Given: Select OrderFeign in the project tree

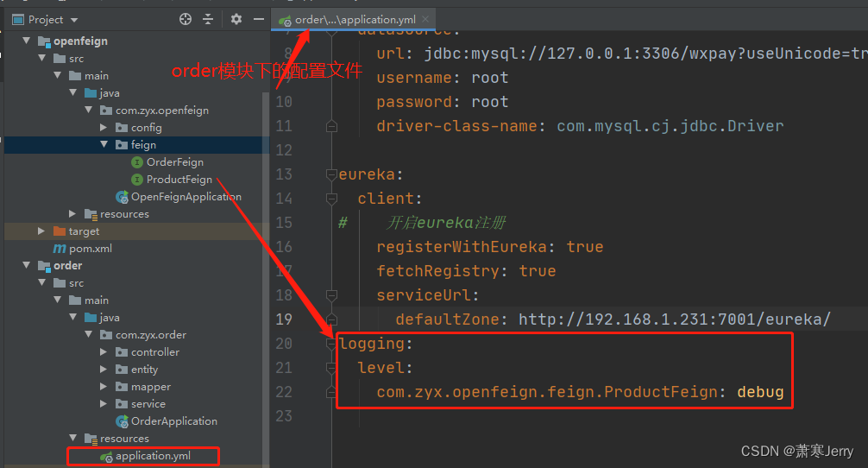Looking at the screenshot, I should pyautogui.click(x=175, y=162).
